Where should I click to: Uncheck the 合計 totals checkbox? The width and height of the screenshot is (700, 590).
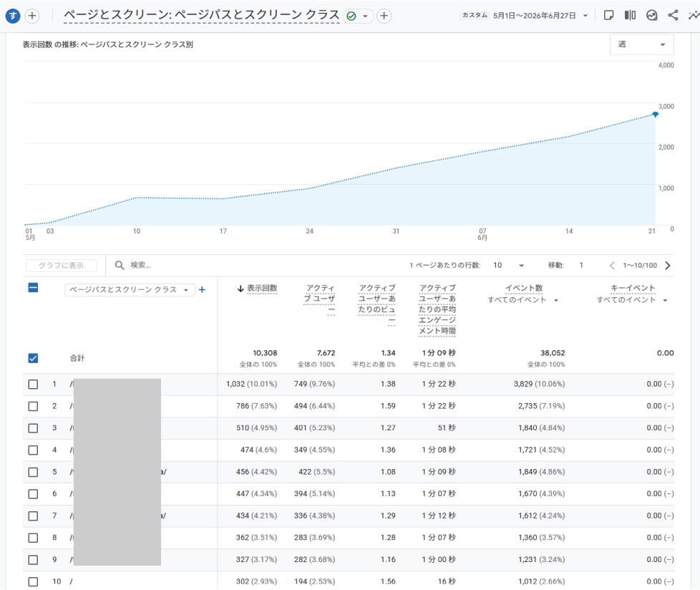click(33, 358)
